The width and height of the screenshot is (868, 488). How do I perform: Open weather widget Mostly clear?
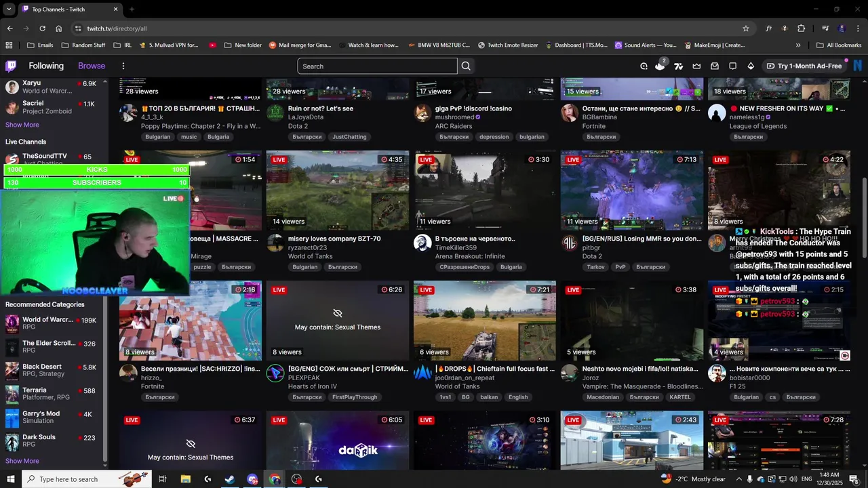693,479
